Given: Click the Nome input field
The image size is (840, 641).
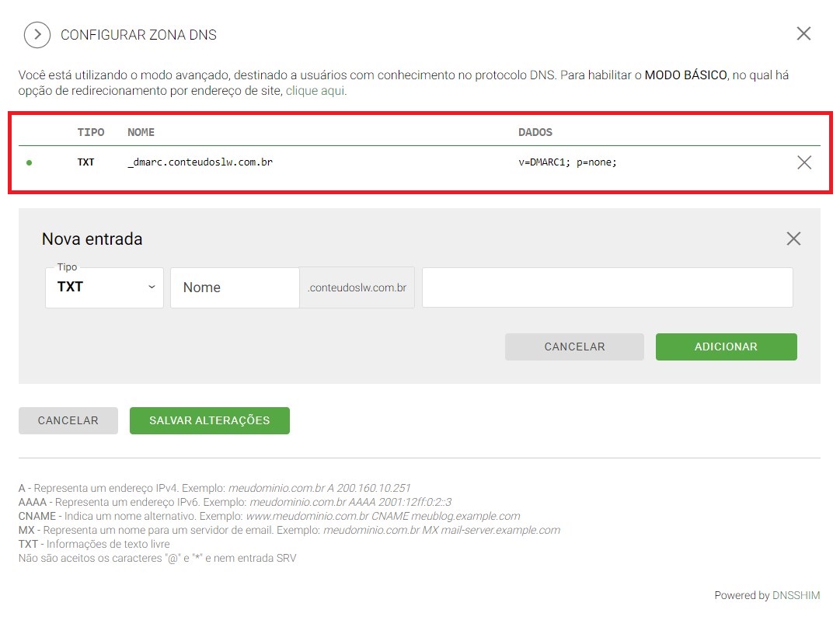Looking at the screenshot, I should click(x=233, y=287).
